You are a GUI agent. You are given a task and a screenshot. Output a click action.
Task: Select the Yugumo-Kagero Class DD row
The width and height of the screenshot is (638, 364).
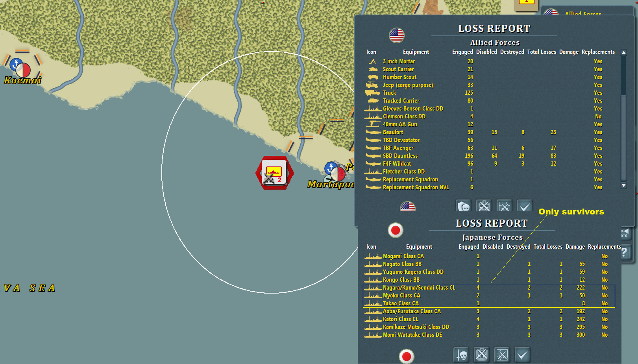[x=489, y=272]
